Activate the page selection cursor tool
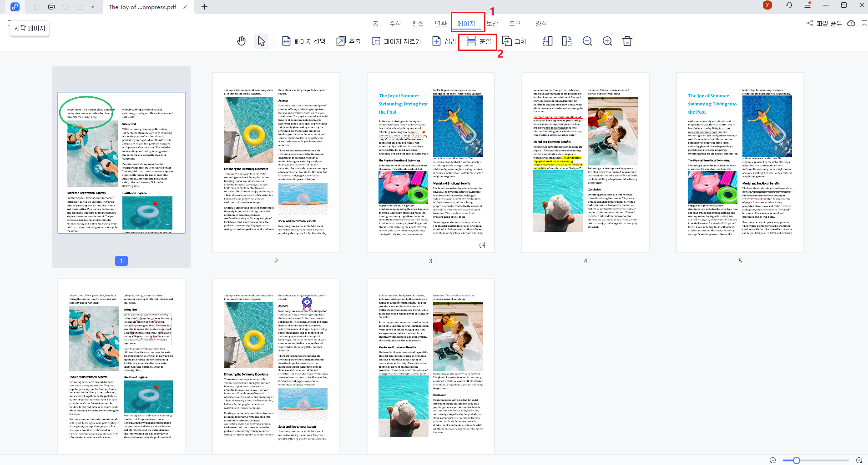Viewport: 868px width, 465px height. click(261, 41)
